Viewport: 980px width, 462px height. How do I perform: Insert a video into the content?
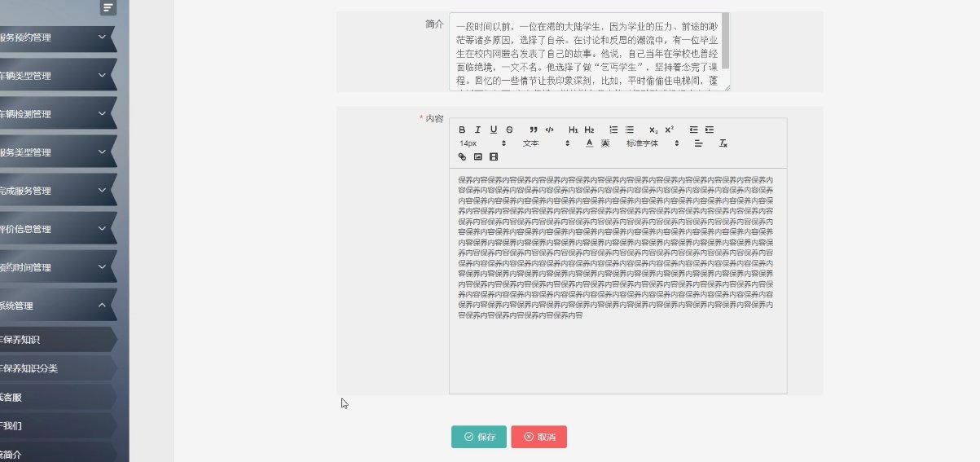[x=494, y=156]
